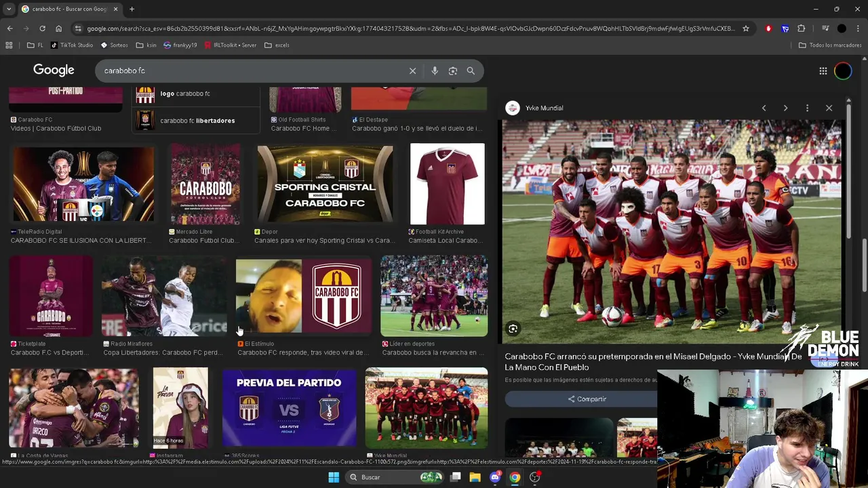This screenshot has width=868, height=488.
Task: Open File Explorer from the taskbar
Action: click(x=475, y=477)
